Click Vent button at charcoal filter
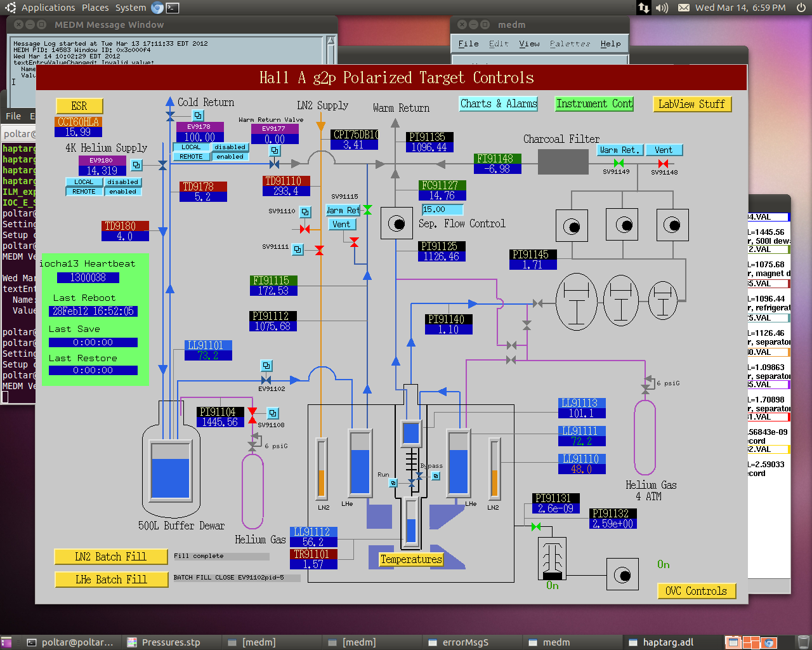The width and height of the screenshot is (812, 650). click(664, 150)
